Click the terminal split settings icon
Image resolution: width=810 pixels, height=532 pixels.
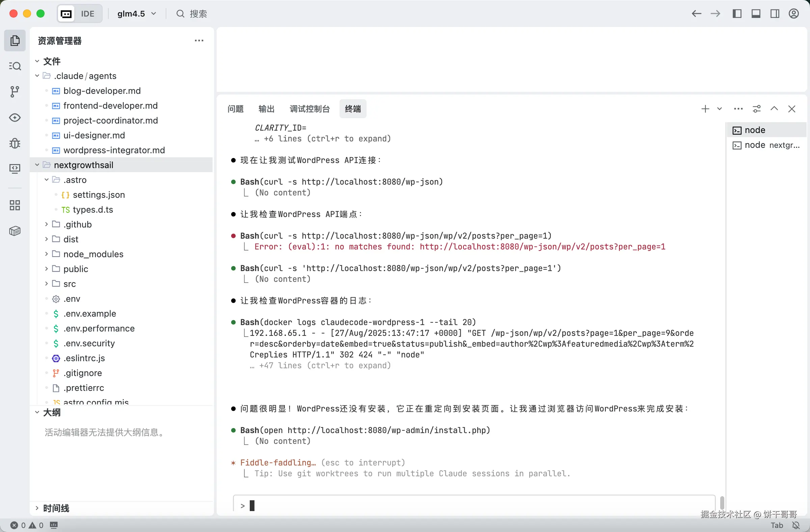[756, 109]
